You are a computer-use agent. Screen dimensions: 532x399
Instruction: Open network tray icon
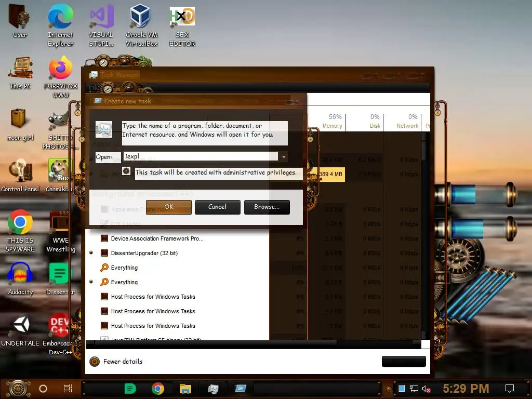(x=414, y=389)
